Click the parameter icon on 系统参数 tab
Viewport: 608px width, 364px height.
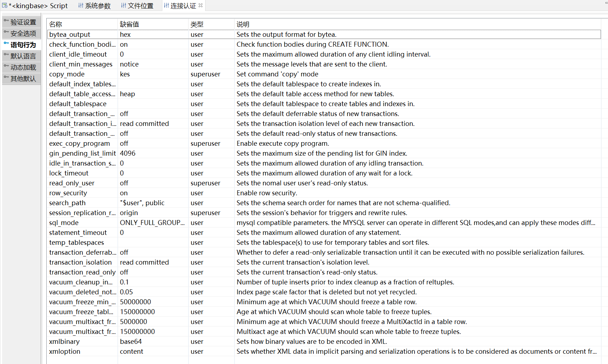tap(80, 5)
